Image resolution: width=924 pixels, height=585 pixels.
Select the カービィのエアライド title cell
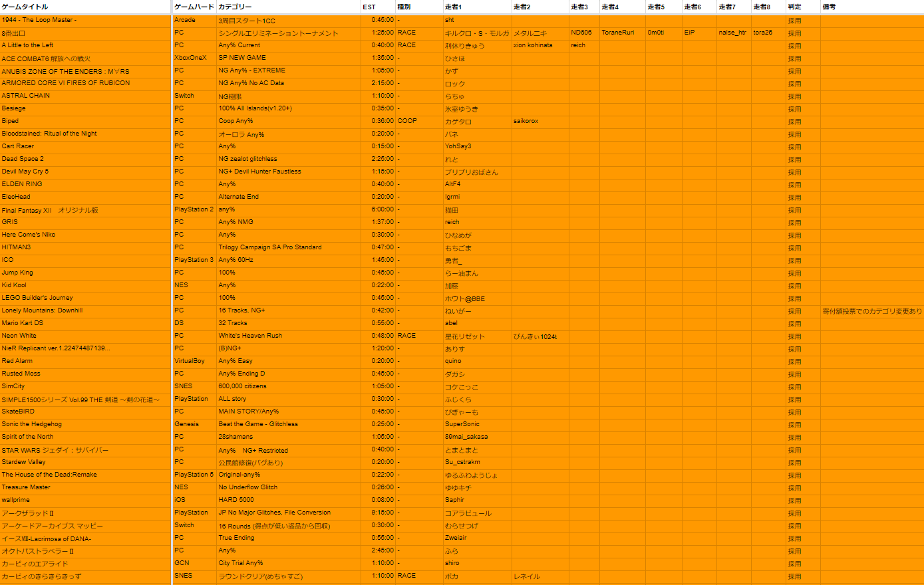[86, 564]
